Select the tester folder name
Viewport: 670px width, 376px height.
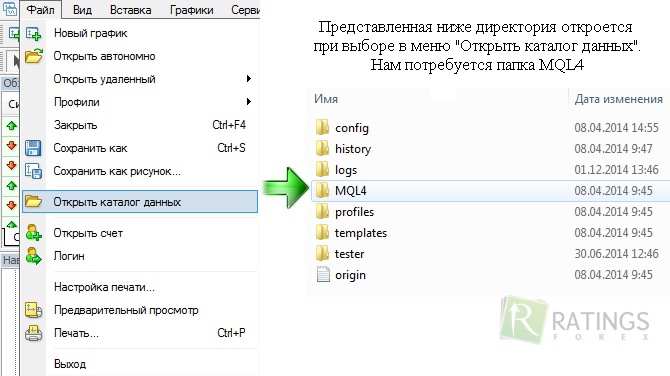click(x=349, y=254)
